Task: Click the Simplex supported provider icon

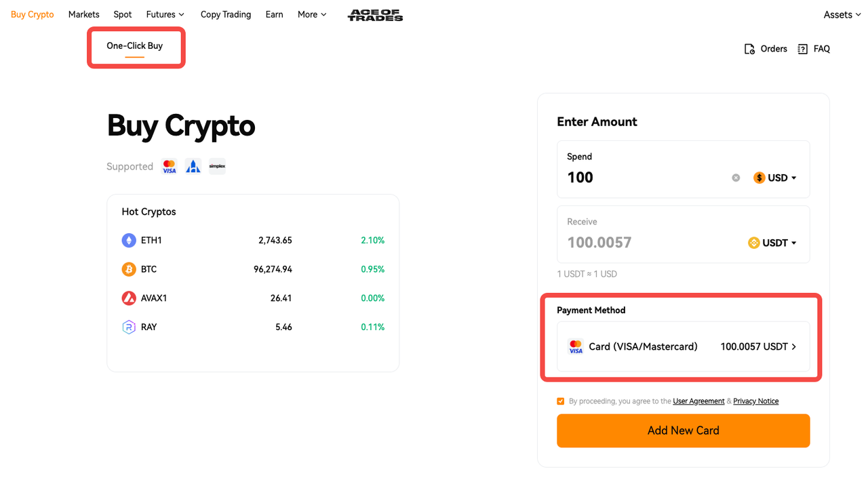Action: 217,166
